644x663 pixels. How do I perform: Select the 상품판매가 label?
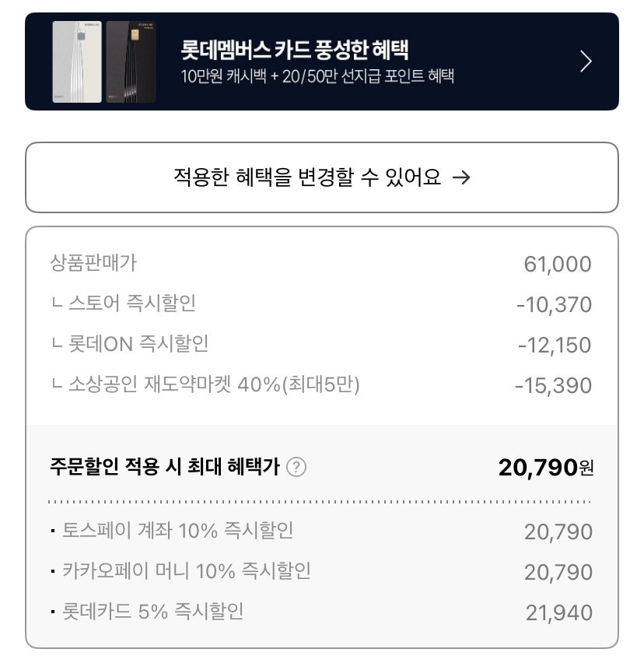[93, 263]
